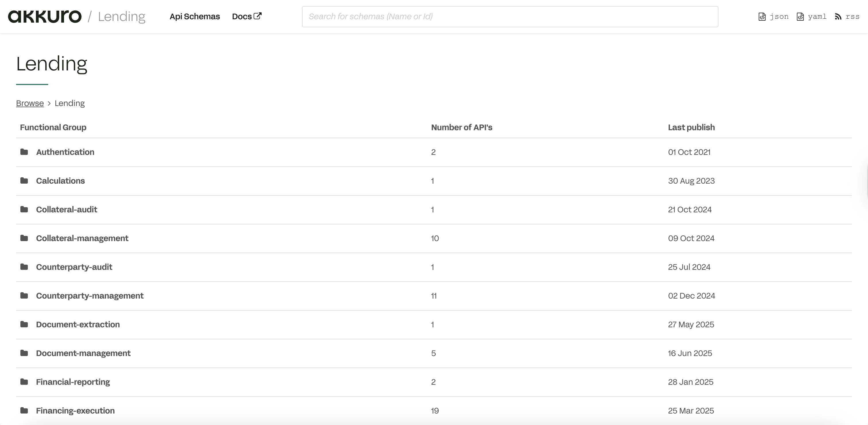Click the external-link icon next to Docs
The width and height of the screenshot is (868, 425).
pos(257,15)
